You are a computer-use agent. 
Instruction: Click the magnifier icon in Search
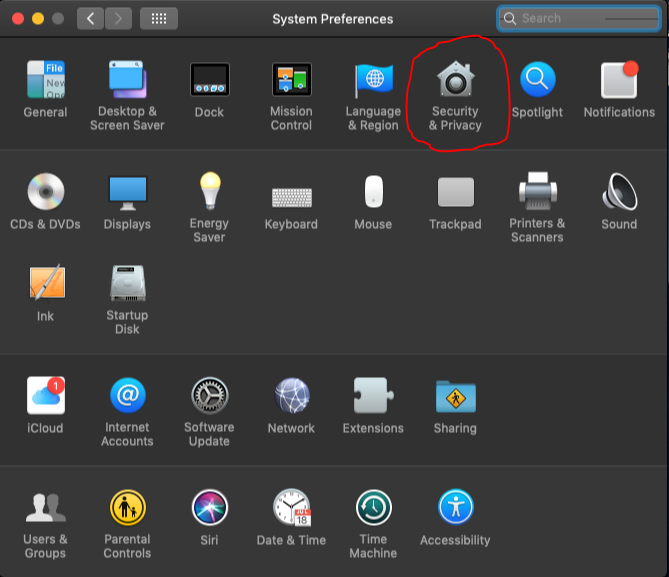(509, 18)
